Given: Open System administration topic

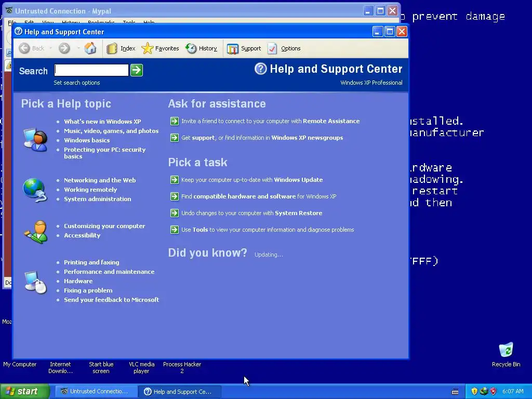Looking at the screenshot, I should [98, 199].
